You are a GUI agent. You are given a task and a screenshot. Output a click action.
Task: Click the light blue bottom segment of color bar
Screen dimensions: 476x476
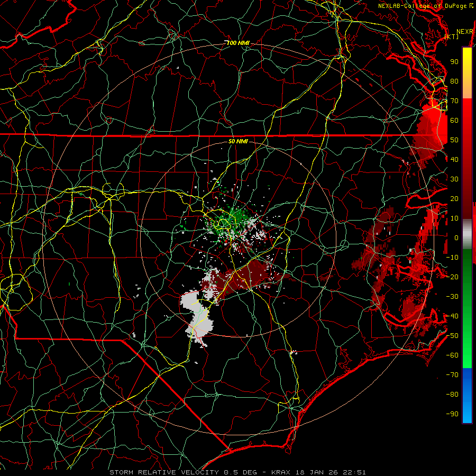coord(467,410)
